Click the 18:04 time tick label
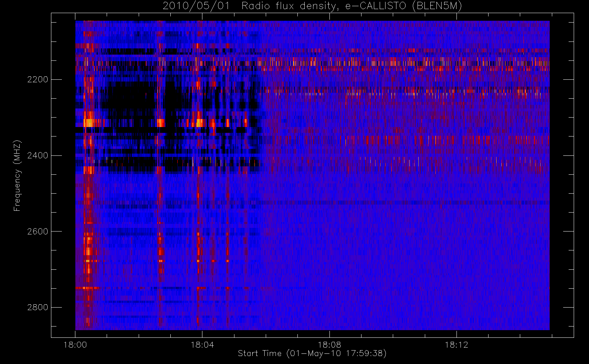The image size is (589, 364). point(202,345)
